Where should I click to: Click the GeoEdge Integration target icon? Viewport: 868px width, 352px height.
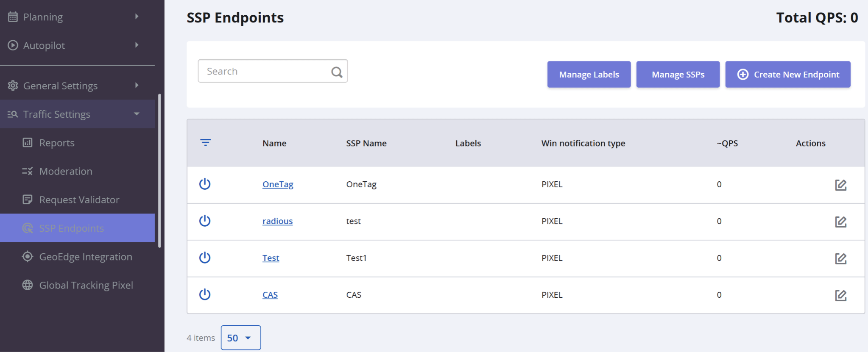28,257
